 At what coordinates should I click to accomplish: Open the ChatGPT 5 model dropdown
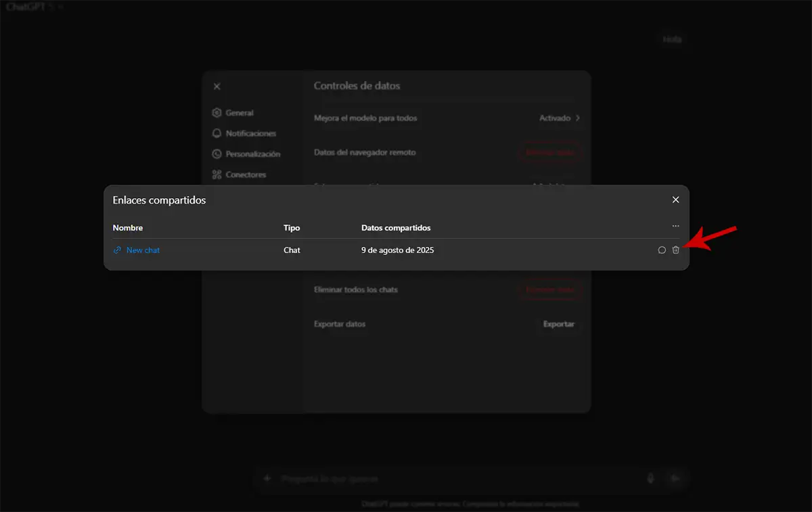pos(34,7)
